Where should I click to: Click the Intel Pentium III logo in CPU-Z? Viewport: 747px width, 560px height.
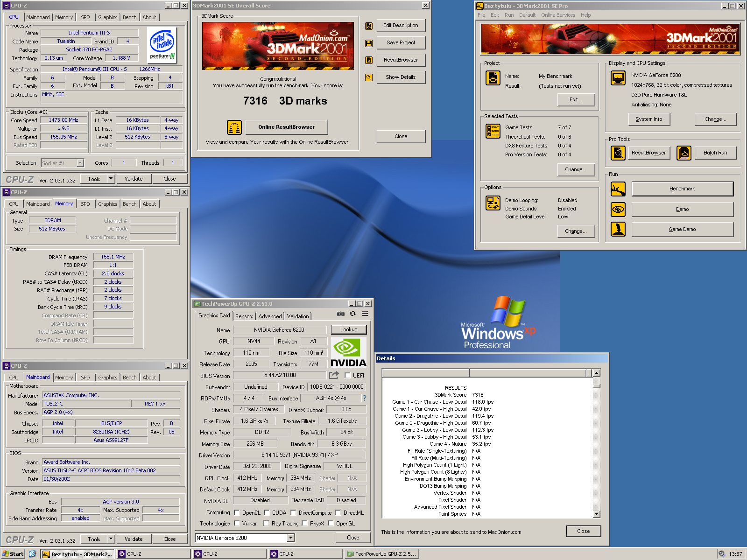click(162, 45)
